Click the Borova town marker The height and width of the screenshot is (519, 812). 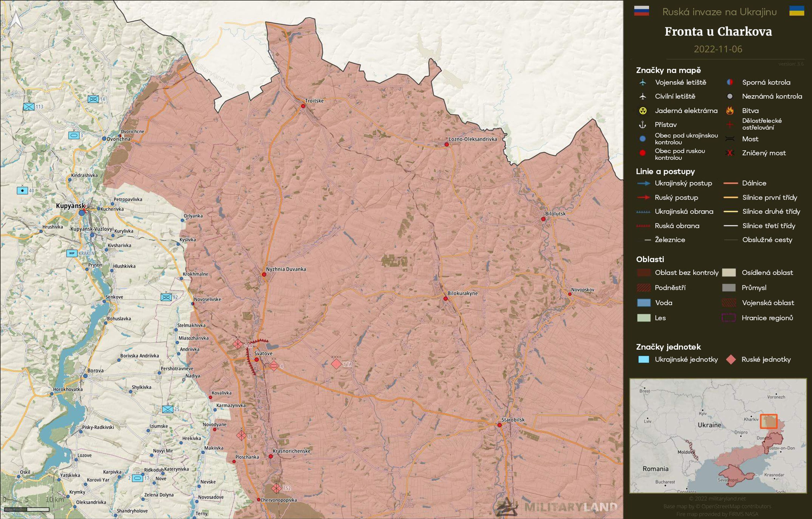[86, 376]
